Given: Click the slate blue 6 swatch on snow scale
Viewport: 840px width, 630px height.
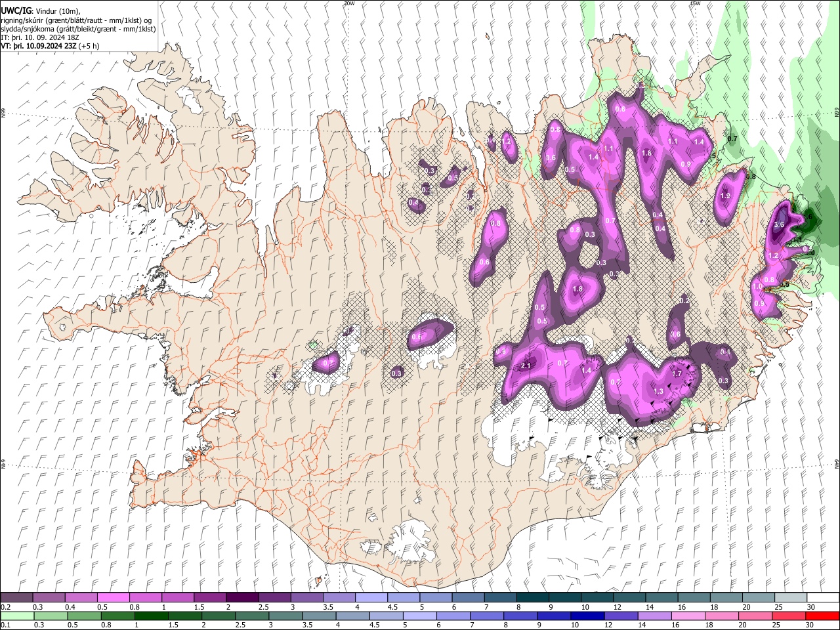Looking at the screenshot, I should (x=468, y=598).
